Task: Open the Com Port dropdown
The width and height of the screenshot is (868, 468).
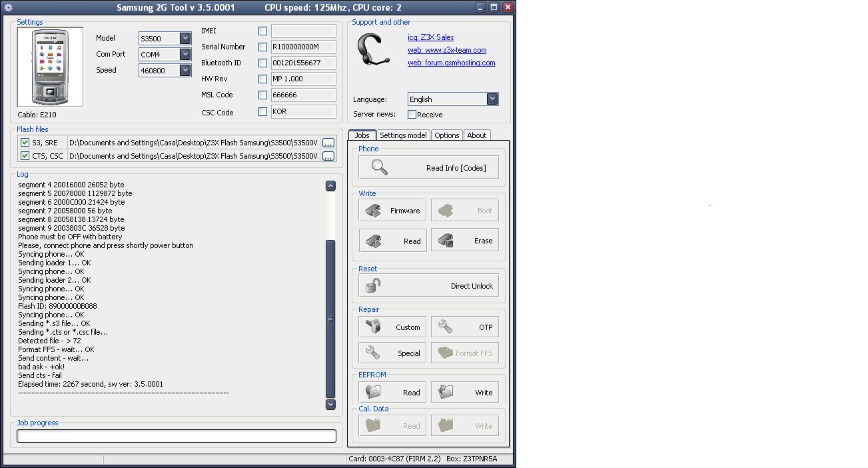Action: tap(185, 55)
